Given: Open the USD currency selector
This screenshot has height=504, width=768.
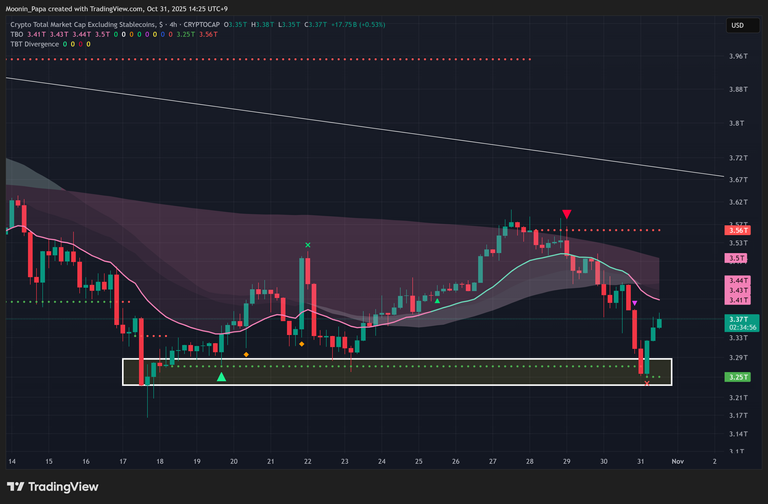Looking at the screenshot, I should [x=735, y=24].
